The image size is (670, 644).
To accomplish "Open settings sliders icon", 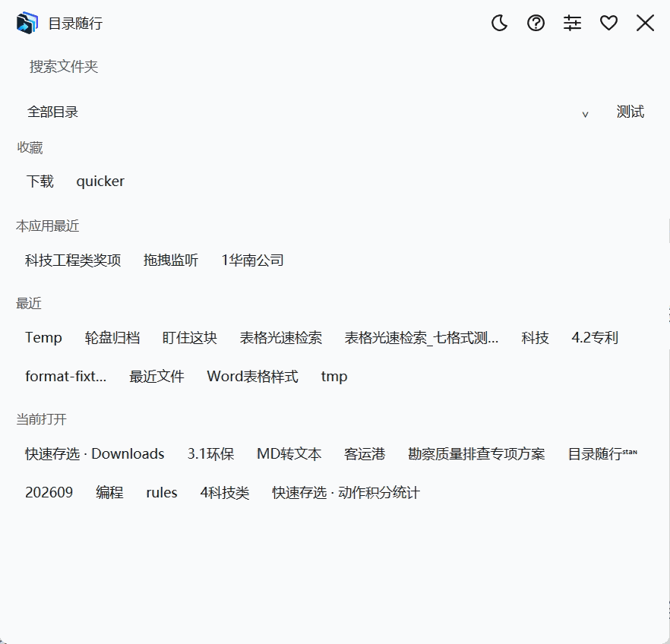I will (x=572, y=23).
